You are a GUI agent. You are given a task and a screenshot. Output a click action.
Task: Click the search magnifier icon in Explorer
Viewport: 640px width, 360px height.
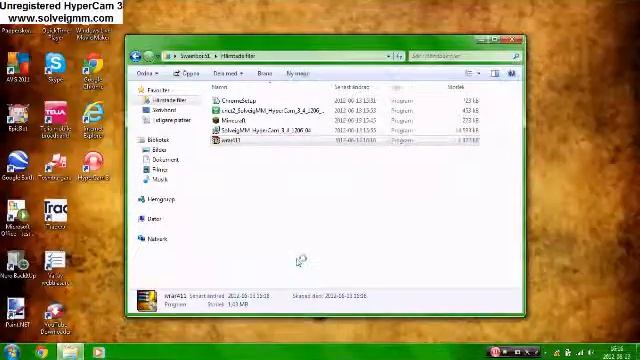pos(516,56)
